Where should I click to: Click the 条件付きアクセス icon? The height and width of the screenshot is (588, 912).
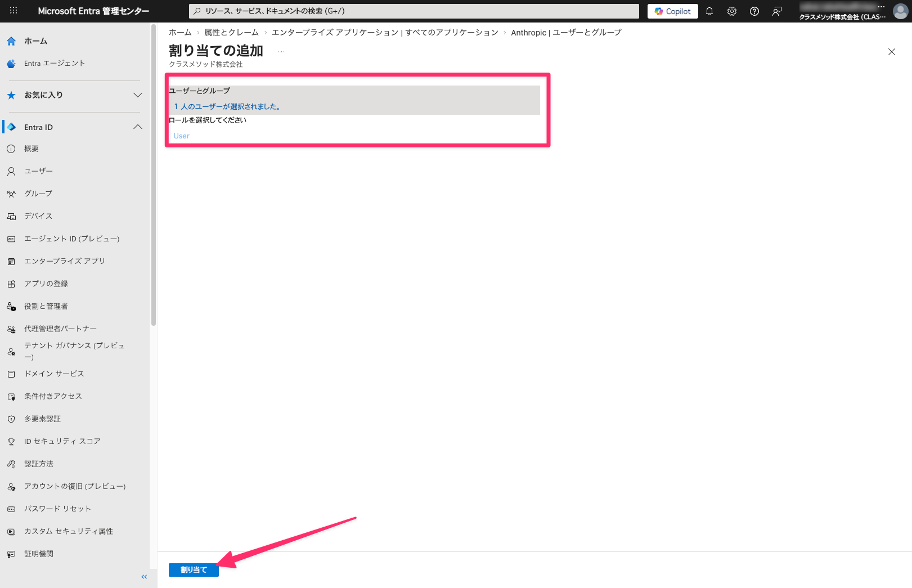click(11, 397)
